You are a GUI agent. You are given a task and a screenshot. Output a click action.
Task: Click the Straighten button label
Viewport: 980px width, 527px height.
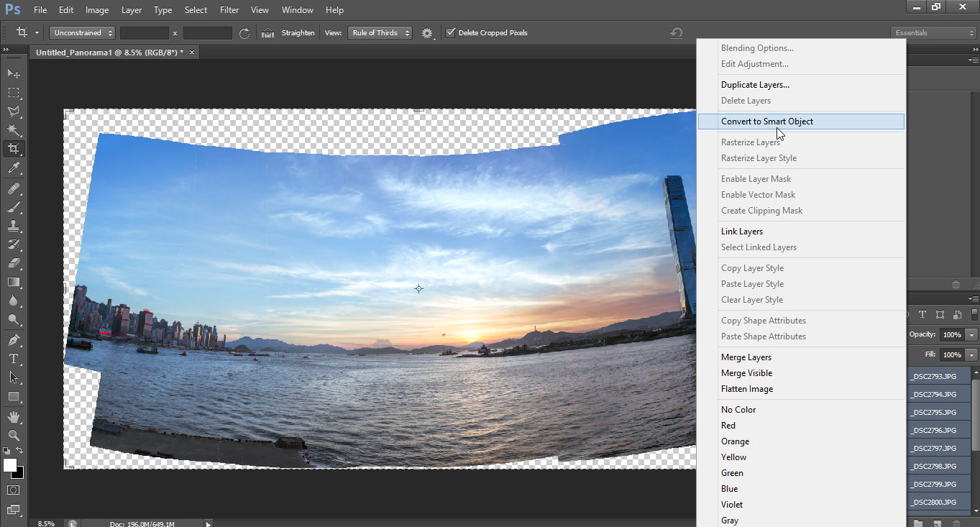coord(298,33)
